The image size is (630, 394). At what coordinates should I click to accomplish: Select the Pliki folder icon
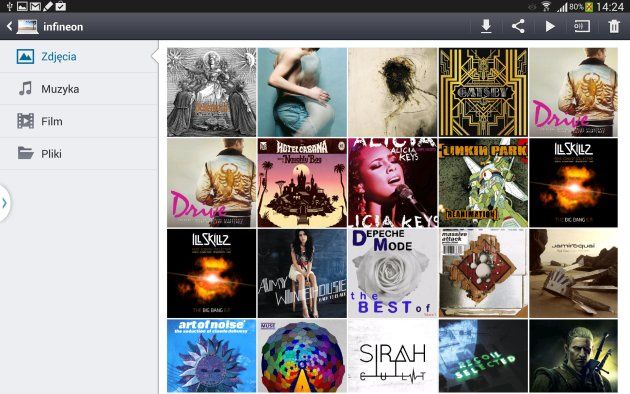25,153
